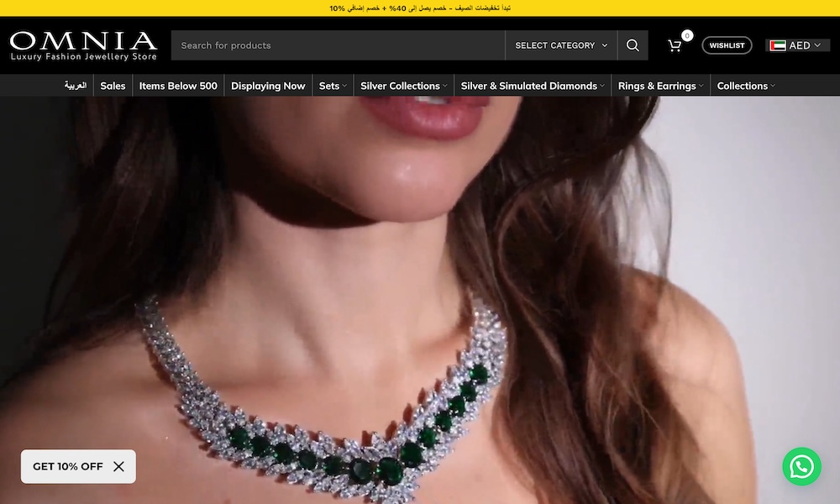Click the Wishlist button

[727, 45]
